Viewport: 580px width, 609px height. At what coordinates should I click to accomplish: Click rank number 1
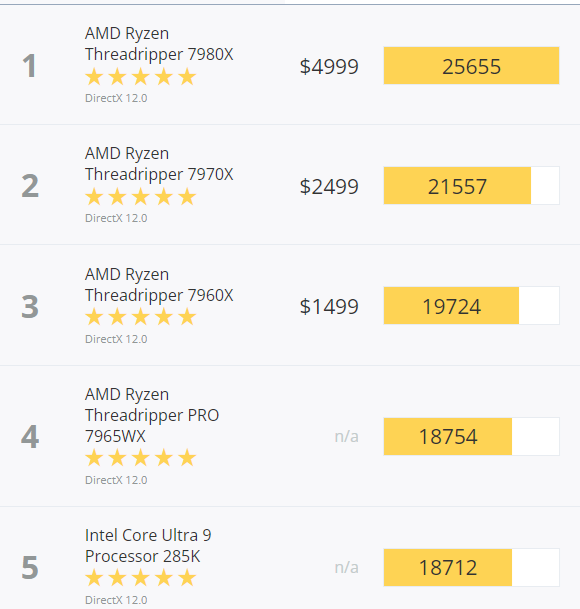click(30, 66)
